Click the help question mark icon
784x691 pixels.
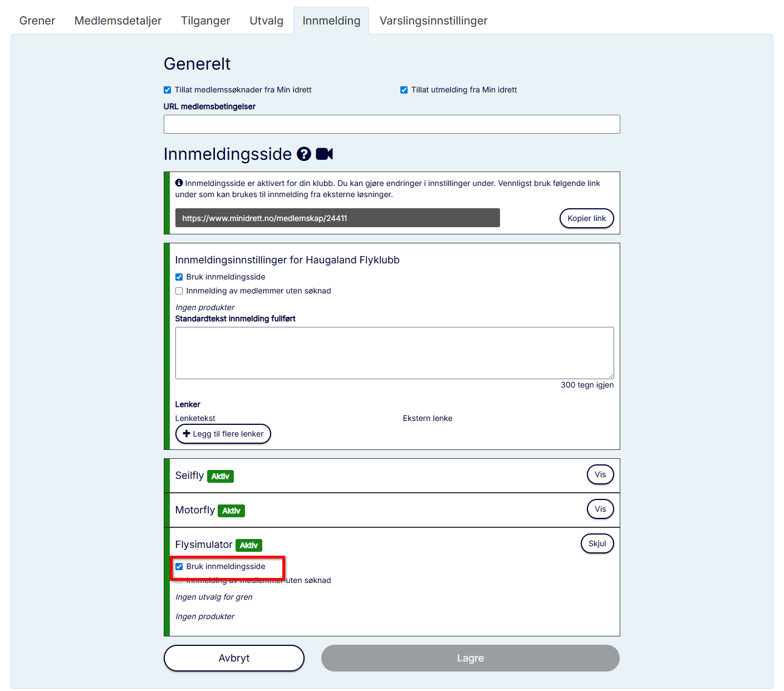(303, 154)
